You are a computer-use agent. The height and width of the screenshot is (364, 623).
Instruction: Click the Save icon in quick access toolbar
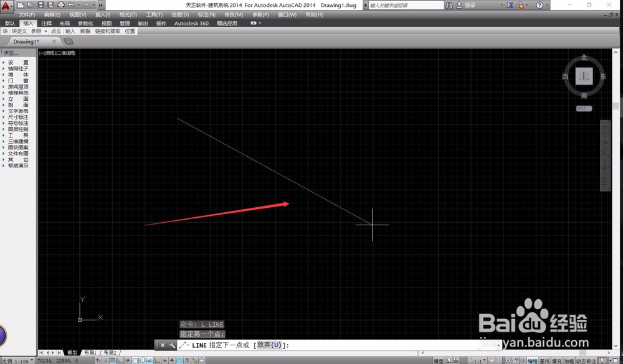[40, 5]
